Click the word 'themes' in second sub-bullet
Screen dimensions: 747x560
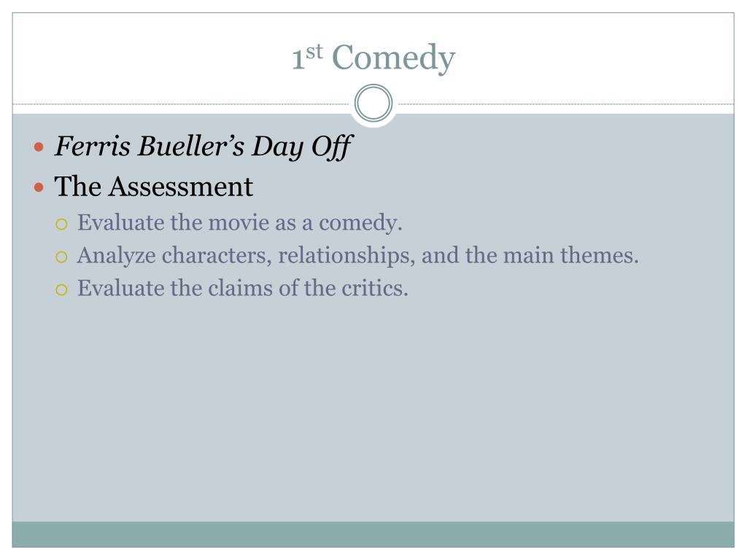point(599,255)
